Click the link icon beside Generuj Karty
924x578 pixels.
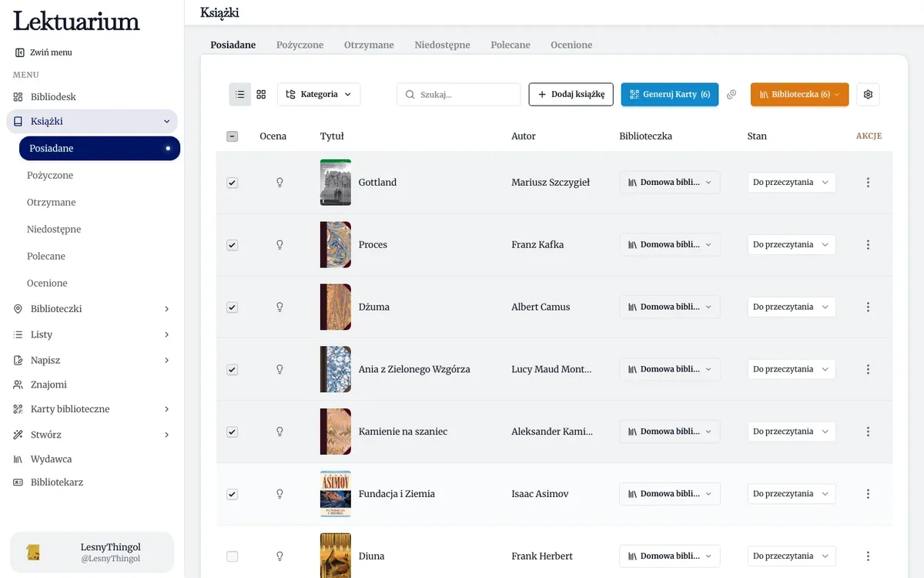pos(731,94)
